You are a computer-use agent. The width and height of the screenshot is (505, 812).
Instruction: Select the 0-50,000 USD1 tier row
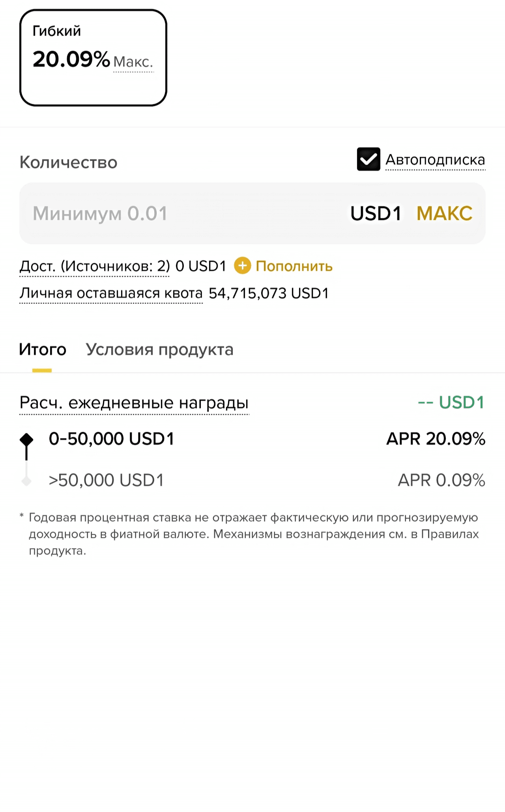pyautogui.click(x=252, y=439)
